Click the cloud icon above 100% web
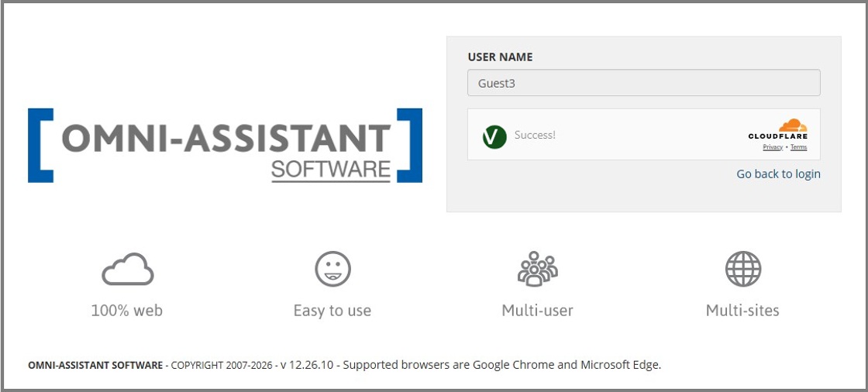The image size is (868, 392). (x=128, y=269)
